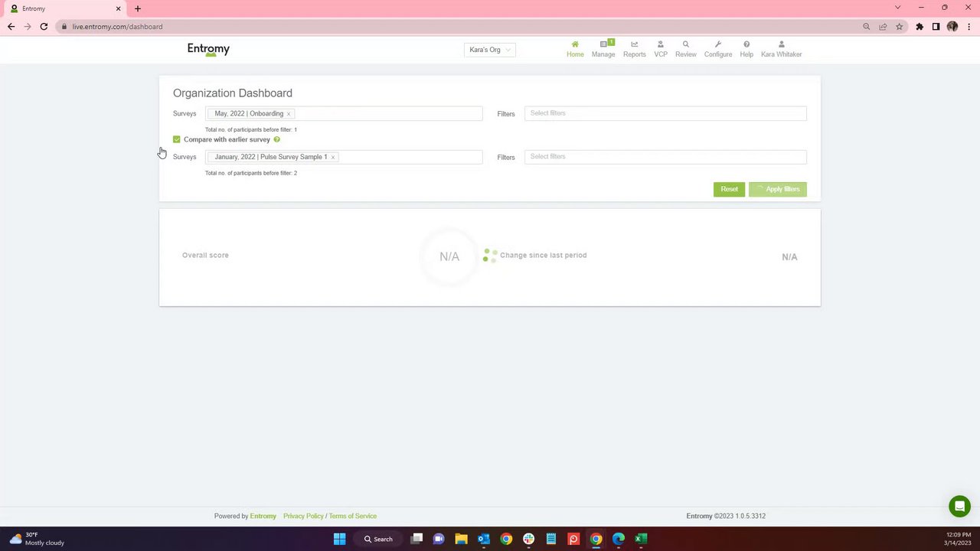Open the chat support bubble
This screenshot has height=551, width=980.
coord(959,506)
